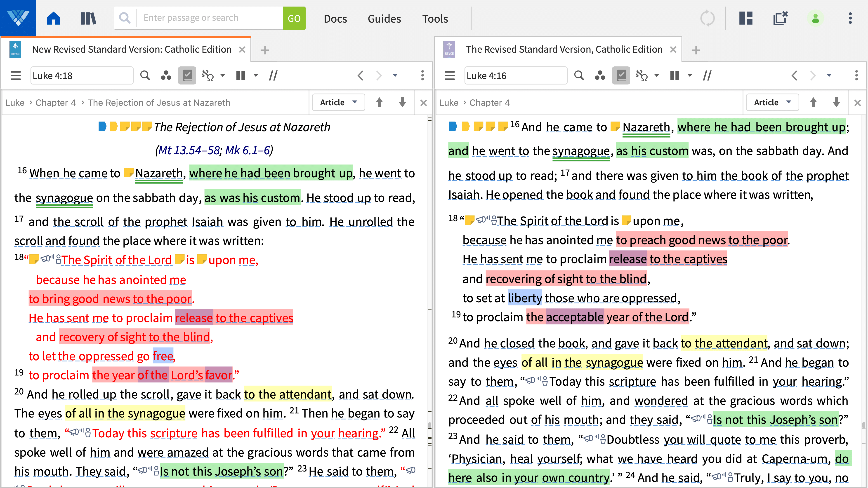Expand interlinear options dropdown in RSVCE panel
The height and width of the screenshot is (488, 868).
coord(656,75)
